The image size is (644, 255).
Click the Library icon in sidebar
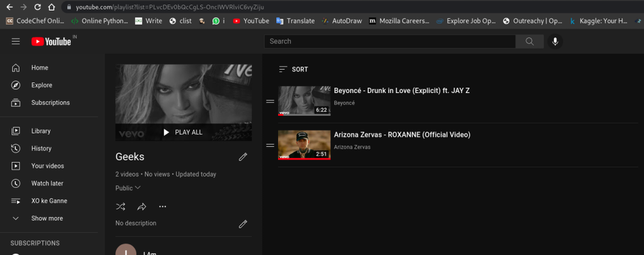(16, 131)
